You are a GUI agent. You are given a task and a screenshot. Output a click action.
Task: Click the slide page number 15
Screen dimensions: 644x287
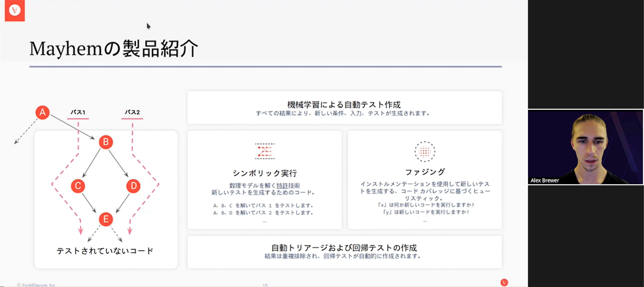click(265, 285)
